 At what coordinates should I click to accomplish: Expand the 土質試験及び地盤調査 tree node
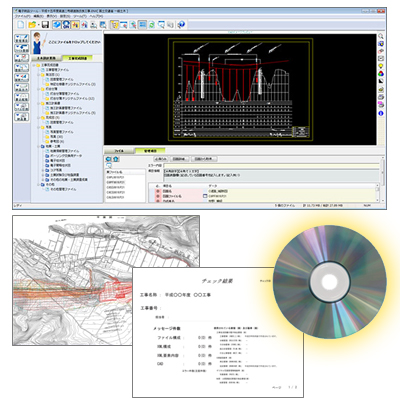point(43,175)
